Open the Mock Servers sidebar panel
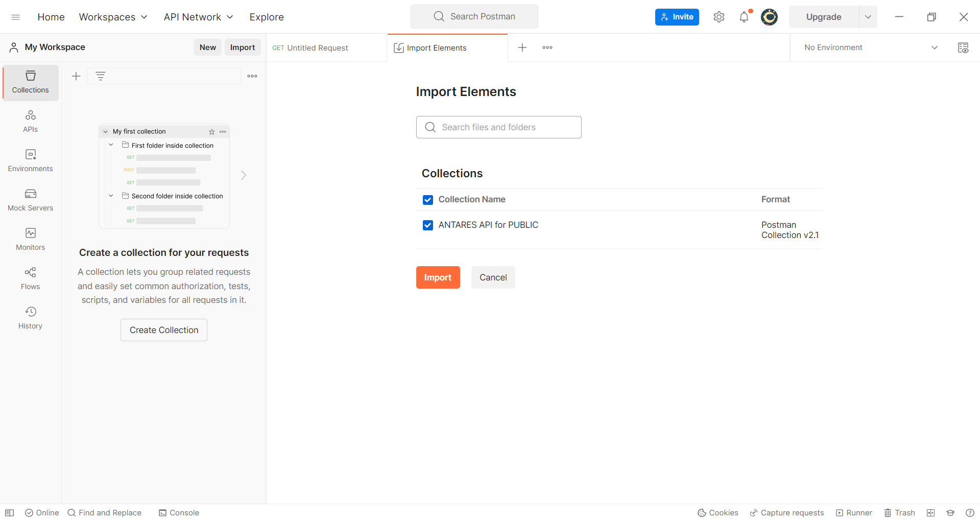Image resolution: width=980 pixels, height=520 pixels. (x=31, y=200)
